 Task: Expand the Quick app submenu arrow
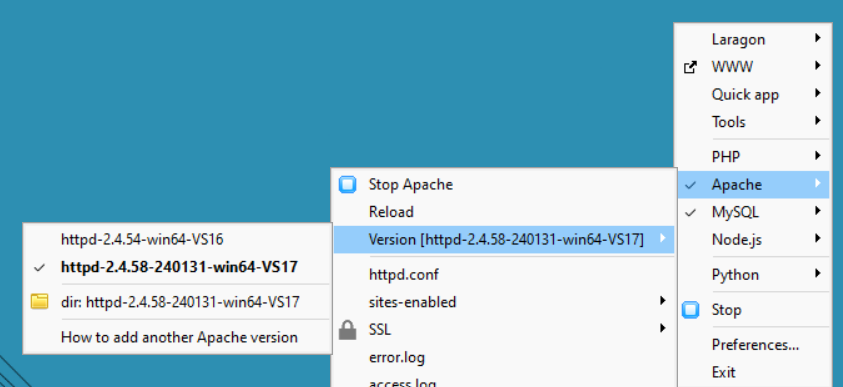818,93
